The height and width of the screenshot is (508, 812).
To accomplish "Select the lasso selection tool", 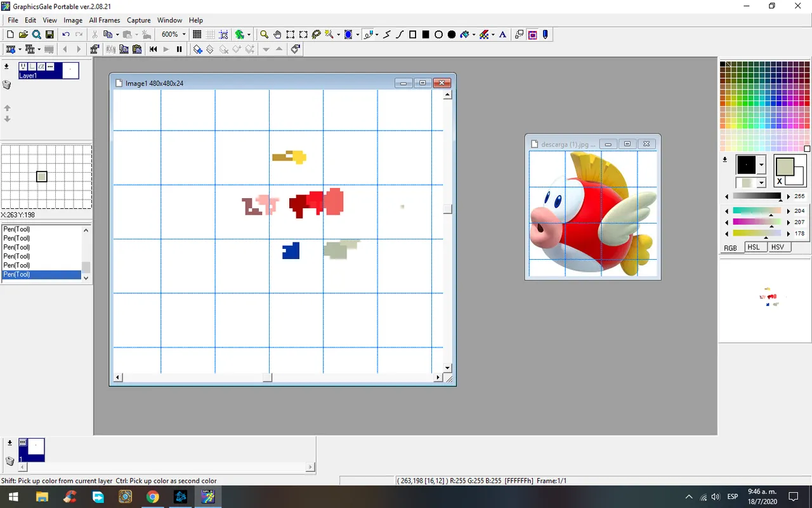I will [x=316, y=34].
